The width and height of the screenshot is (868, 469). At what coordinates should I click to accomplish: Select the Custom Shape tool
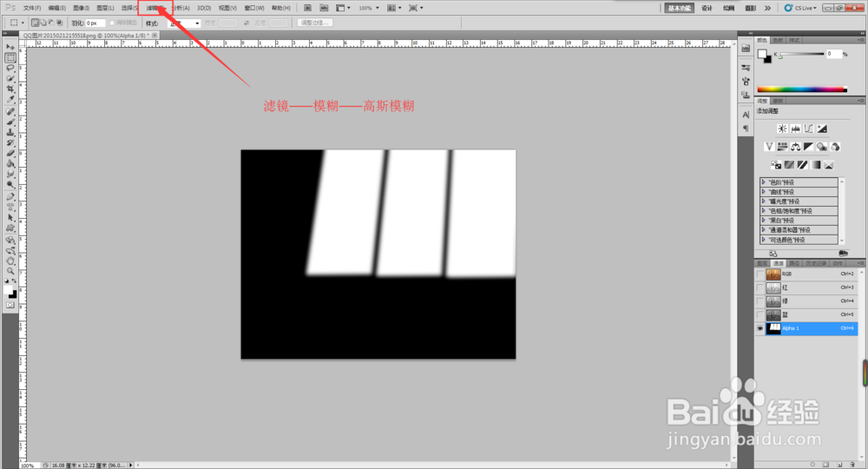(10, 228)
